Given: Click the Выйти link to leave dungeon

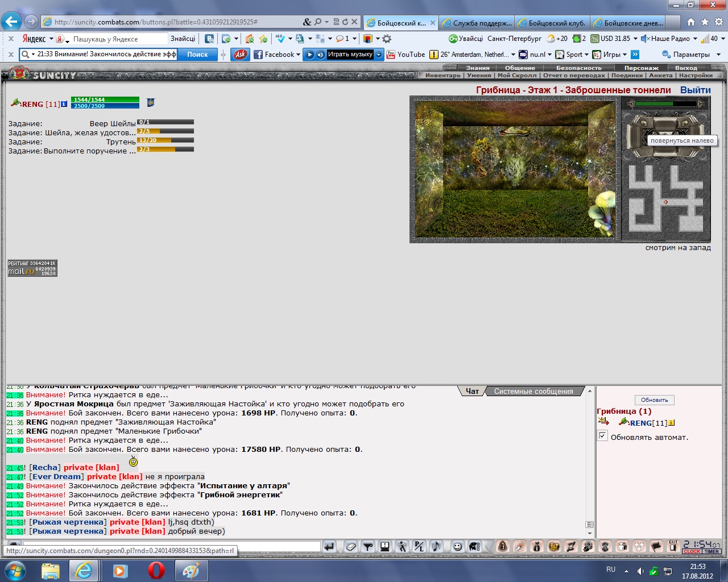Looking at the screenshot, I should click(x=696, y=90).
